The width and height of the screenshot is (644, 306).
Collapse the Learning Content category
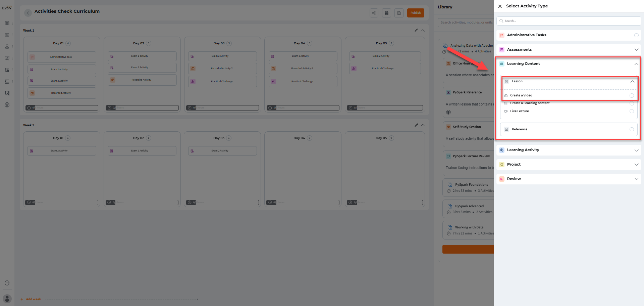pyautogui.click(x=636, y=64)
